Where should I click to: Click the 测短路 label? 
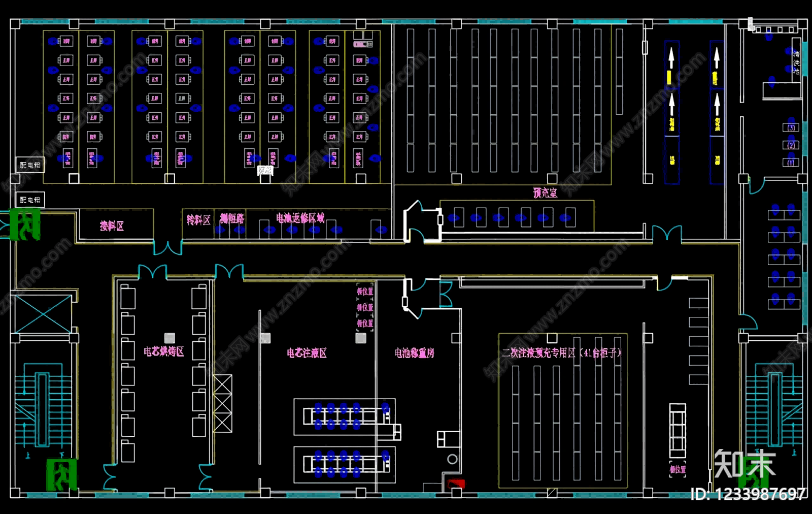[x=232, y=218]
